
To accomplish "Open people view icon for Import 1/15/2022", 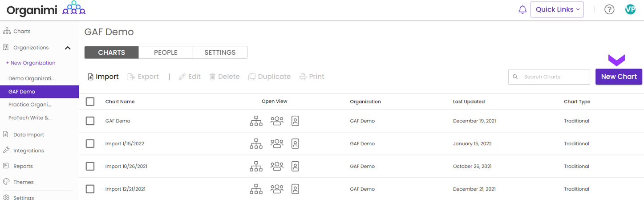I will click(x=277, y=143).
